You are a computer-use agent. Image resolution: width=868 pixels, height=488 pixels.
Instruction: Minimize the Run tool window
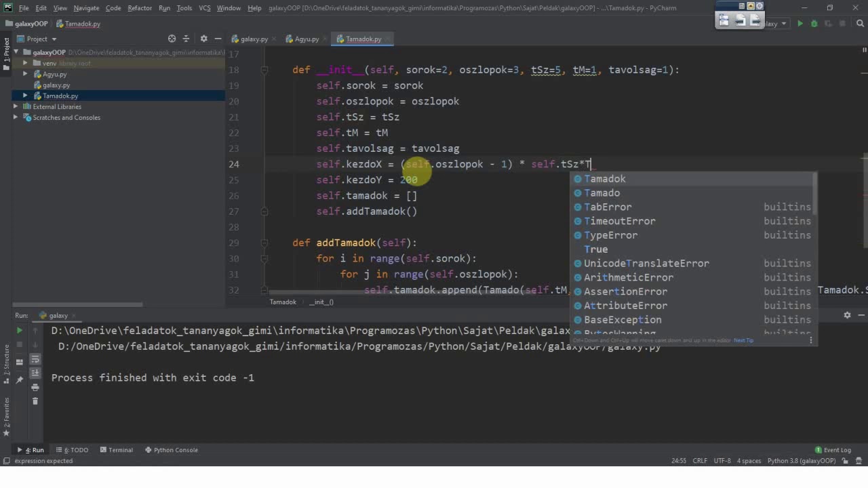861,315
